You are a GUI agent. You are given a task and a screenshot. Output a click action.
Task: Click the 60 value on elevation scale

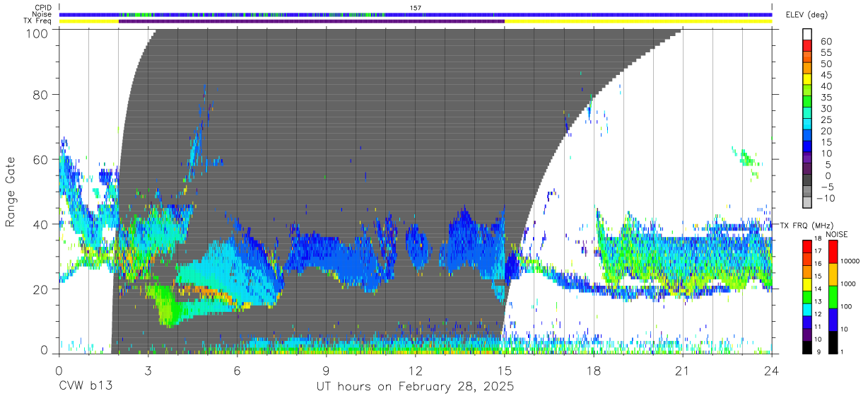click(x=826, y=42)
